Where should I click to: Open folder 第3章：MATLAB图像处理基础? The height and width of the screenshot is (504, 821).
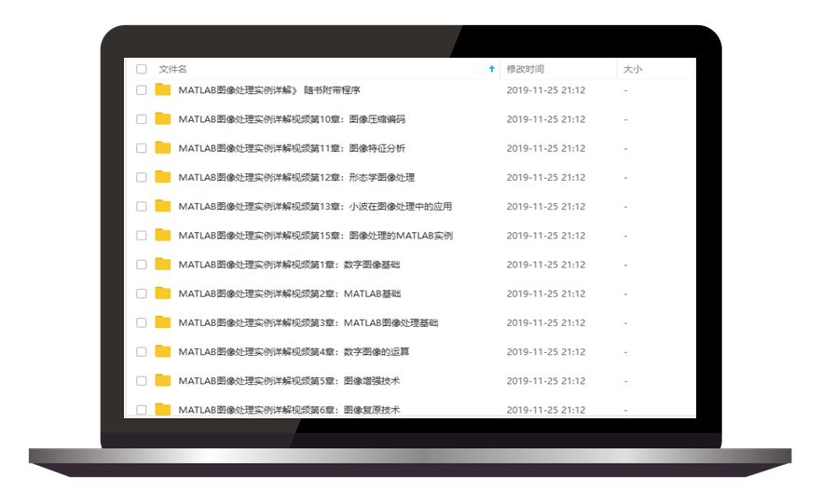pyautogui.click(x=308, y=322)
